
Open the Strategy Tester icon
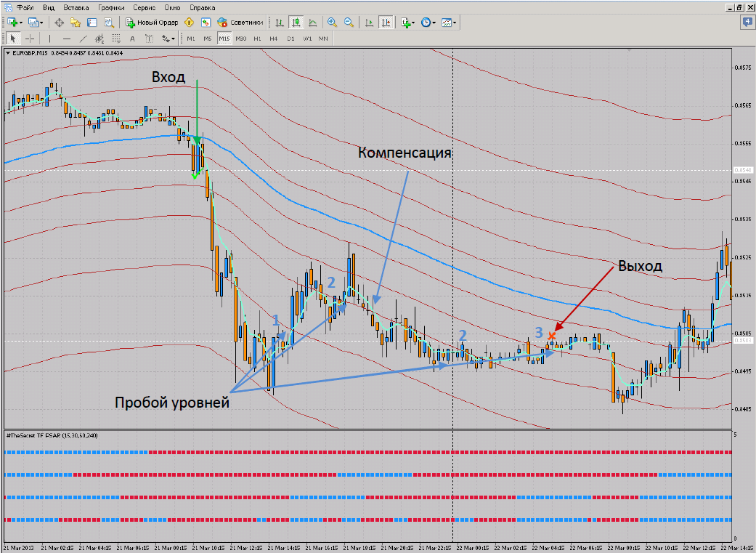pos(109,23)
